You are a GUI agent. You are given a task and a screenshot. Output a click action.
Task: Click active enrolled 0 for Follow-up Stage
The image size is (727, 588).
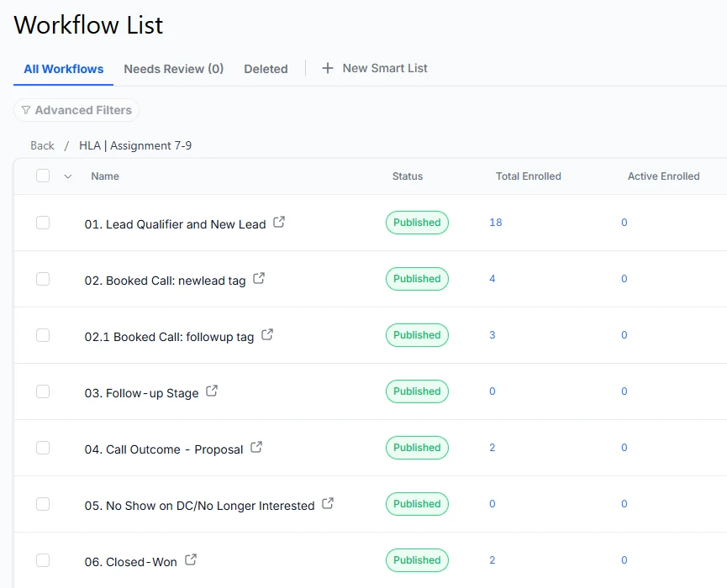pyautogui.click(x=624, y=391)
